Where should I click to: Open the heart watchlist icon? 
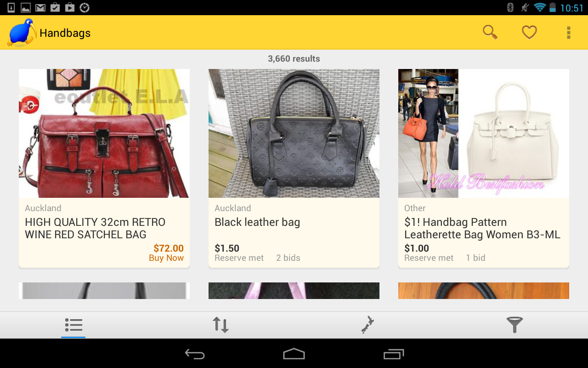(529, 32)
